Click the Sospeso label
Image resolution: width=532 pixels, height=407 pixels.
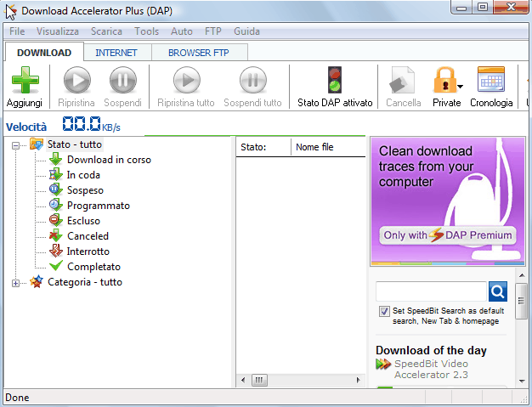coord(85,190)
